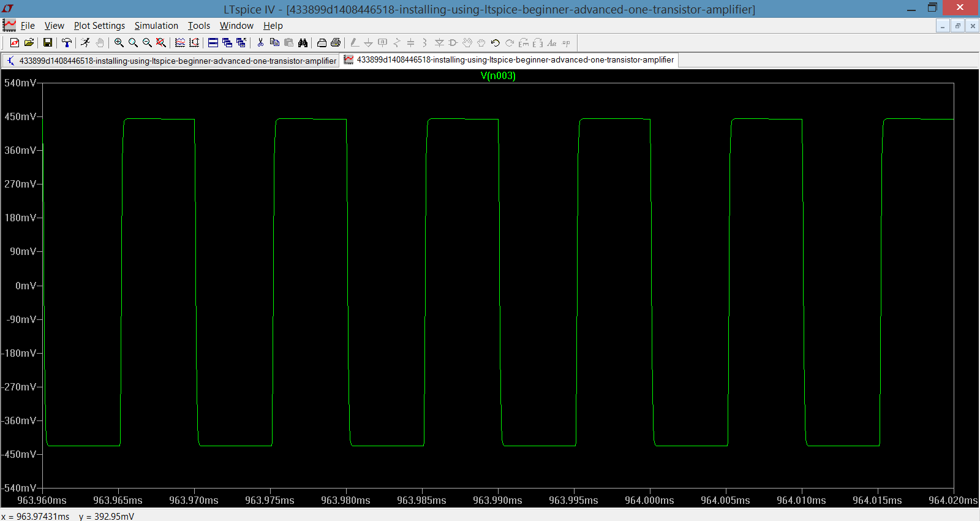Viewport: 980px width, 521px height.
Task: Click the Cut scissors icon
Action: tap(260, 42)
